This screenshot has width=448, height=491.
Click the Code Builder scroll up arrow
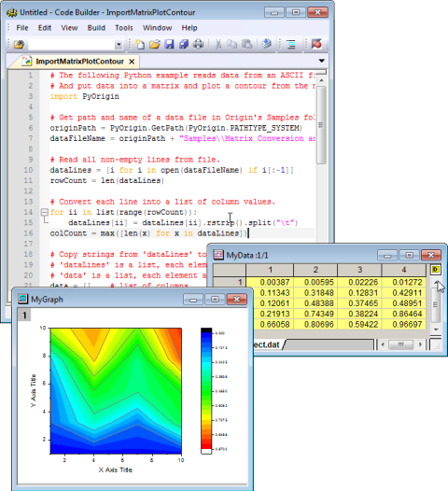[x=321, y=80]
